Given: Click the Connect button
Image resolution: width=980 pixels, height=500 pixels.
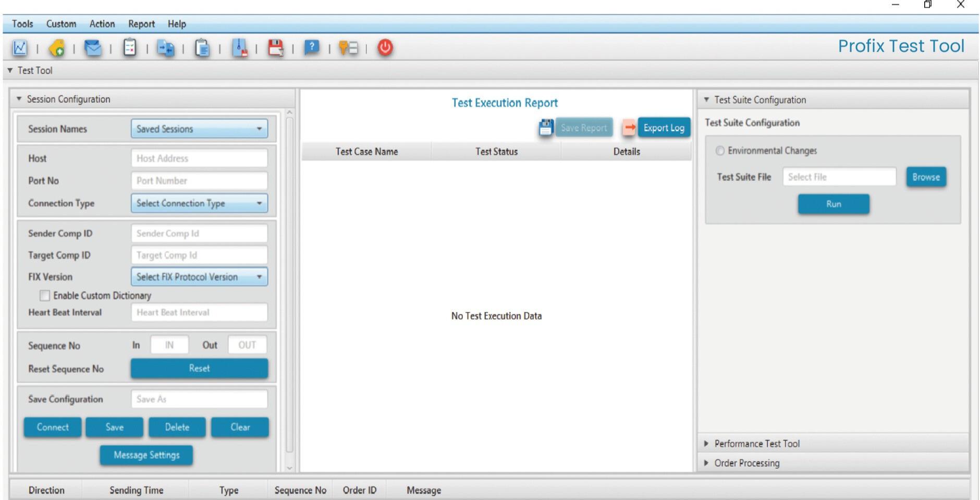Looking at the screenshot, I should pyautogui.click(x=53, y=427).
